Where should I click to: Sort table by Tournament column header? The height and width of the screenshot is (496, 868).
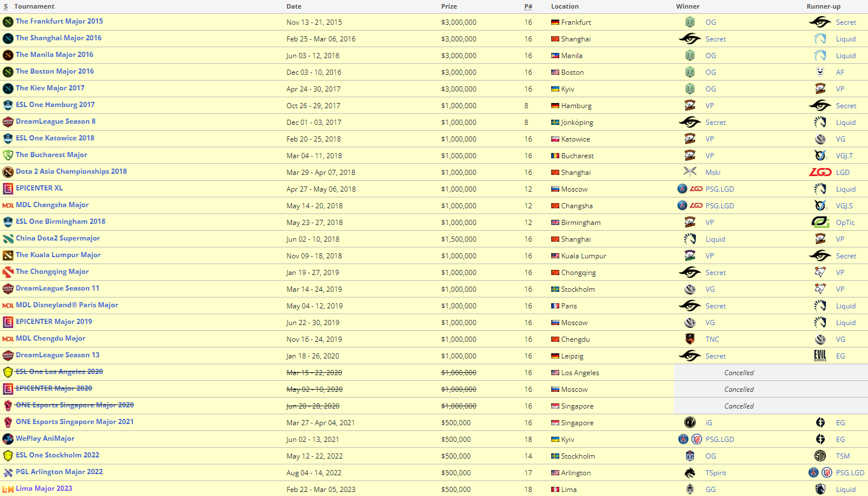point(34,6)
